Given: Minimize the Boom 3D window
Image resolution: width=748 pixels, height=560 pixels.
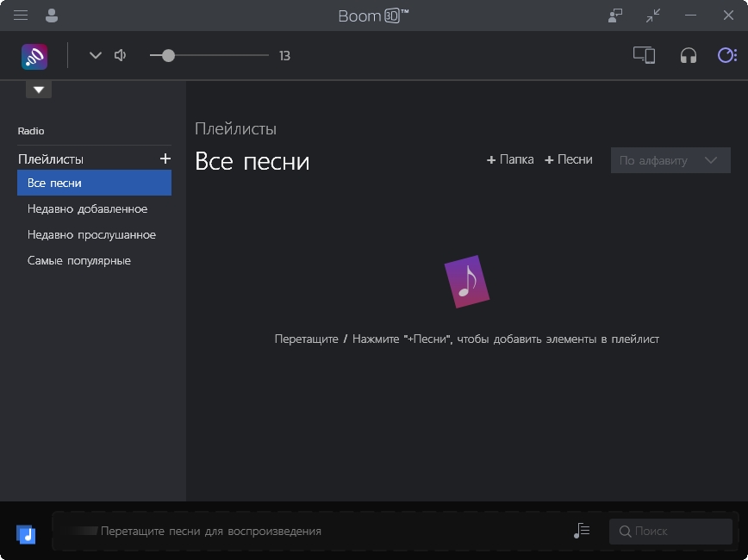Looking at the screenshot, I should 690,16.
